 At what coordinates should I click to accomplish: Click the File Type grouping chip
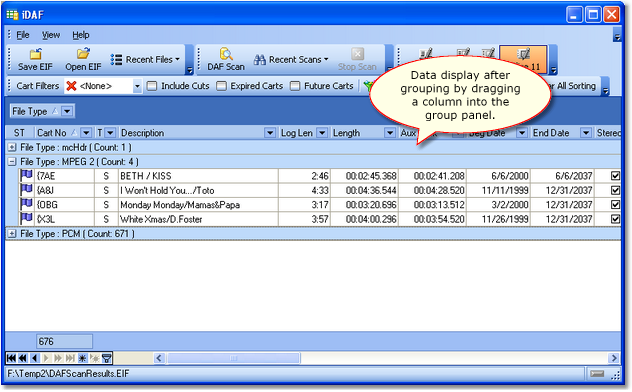(42, 111)
